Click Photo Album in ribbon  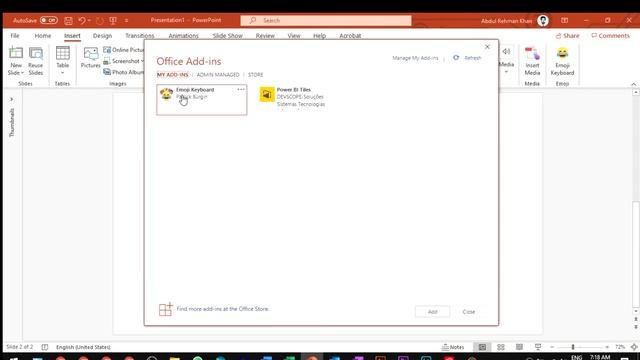pyautogui.click(x=124, y=72)
